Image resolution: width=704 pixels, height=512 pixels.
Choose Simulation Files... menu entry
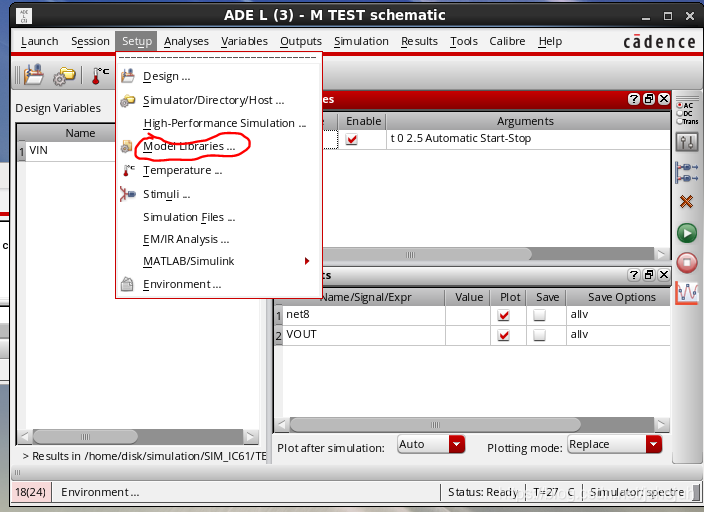click(x=220, y=217)
